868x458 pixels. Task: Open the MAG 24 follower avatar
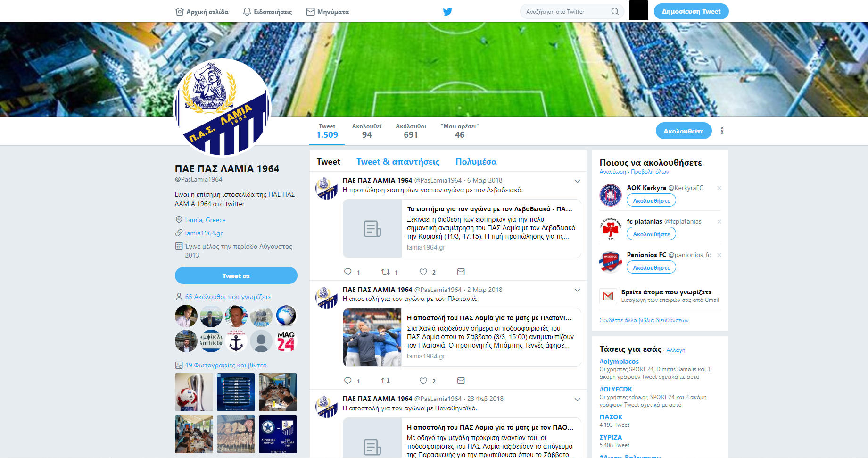click(286, 341)
